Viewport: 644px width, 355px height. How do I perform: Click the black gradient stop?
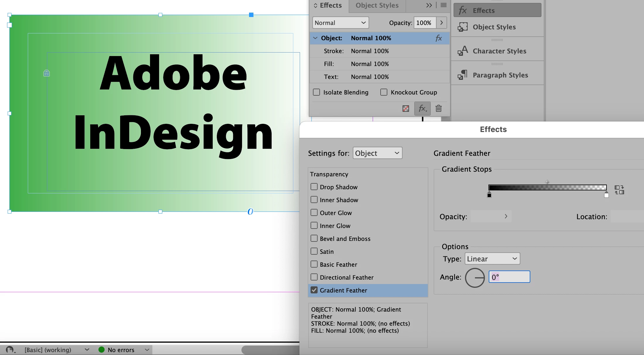pos(489,195)
